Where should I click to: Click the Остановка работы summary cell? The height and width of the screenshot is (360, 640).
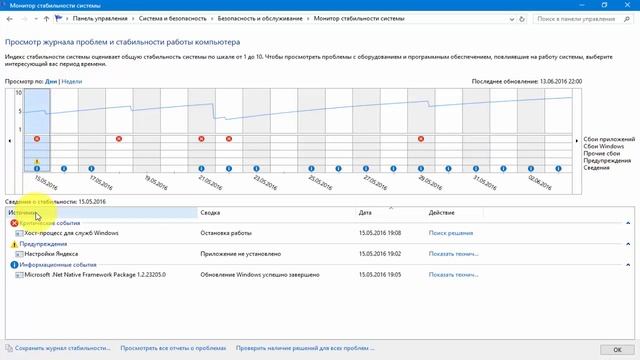pos(226,233)
